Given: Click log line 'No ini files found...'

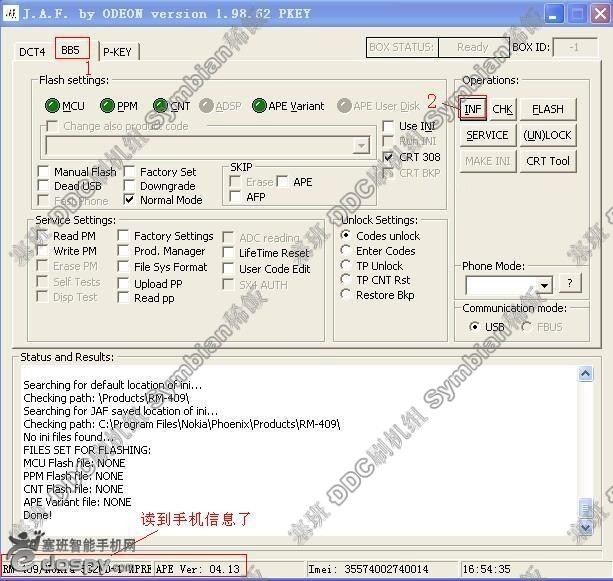Looking at the screenshot, I should pyautogui.click(x=68, y=437).
